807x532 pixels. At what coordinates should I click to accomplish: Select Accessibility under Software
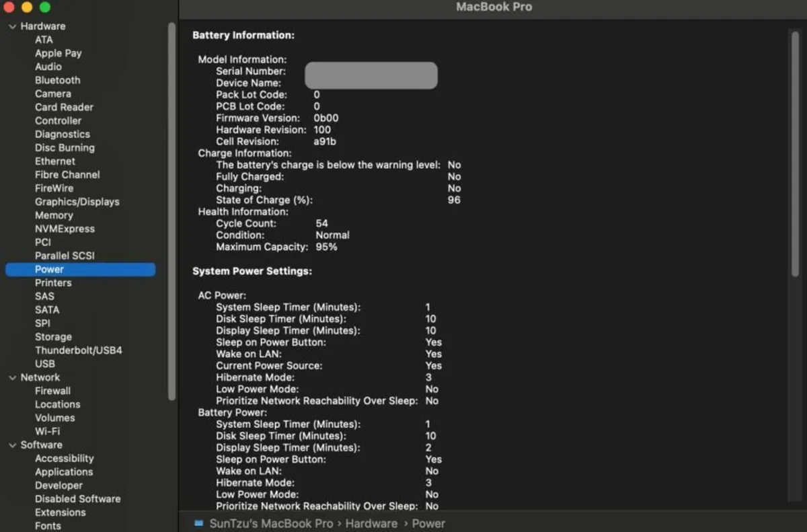pos(65,458)
